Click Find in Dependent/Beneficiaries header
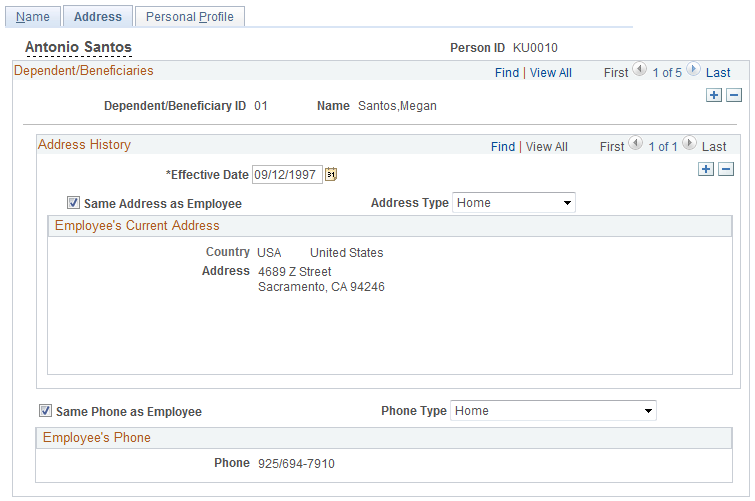The image size is (755, 501). [507, 73]
